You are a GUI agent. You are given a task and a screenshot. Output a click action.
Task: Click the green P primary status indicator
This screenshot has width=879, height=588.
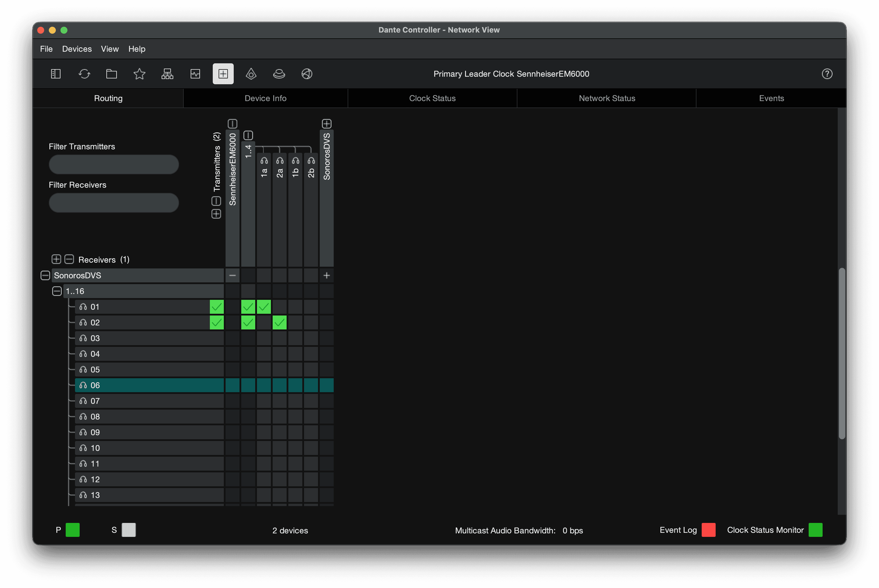[72, 530]
